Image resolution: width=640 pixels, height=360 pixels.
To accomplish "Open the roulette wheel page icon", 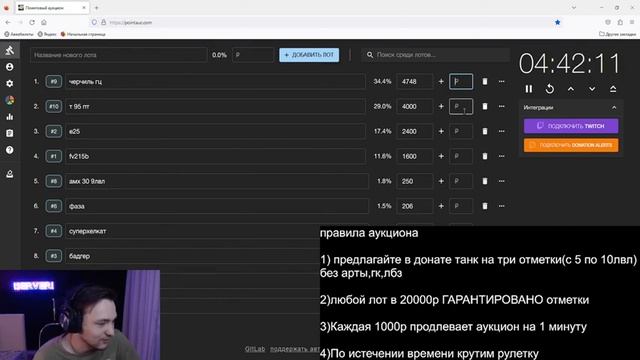I will tap(10, 100).
